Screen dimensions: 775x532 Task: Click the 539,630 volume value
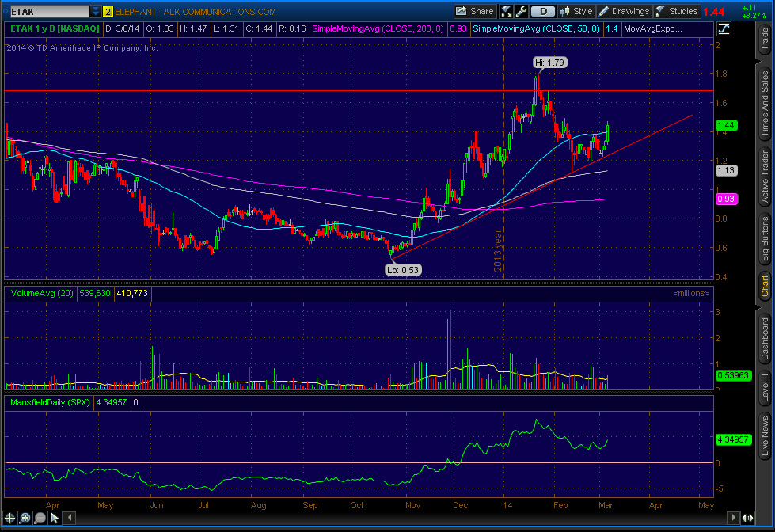[95, 293]
